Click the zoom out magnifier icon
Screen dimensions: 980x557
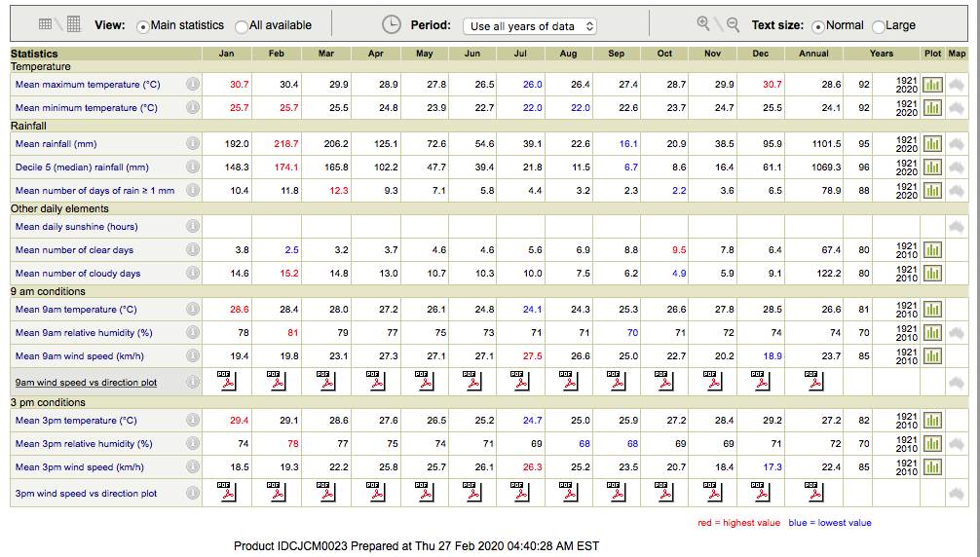733,24
